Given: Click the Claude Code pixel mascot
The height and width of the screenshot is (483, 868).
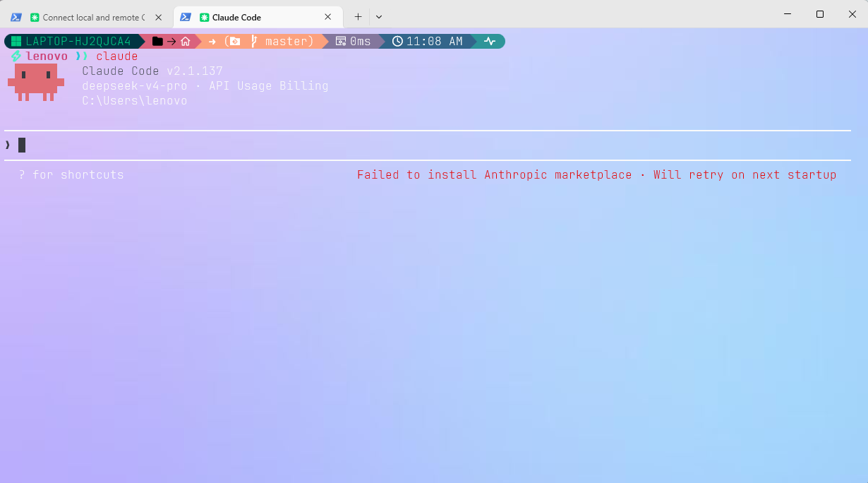Looking at the screenshot, I should point(36,82).
